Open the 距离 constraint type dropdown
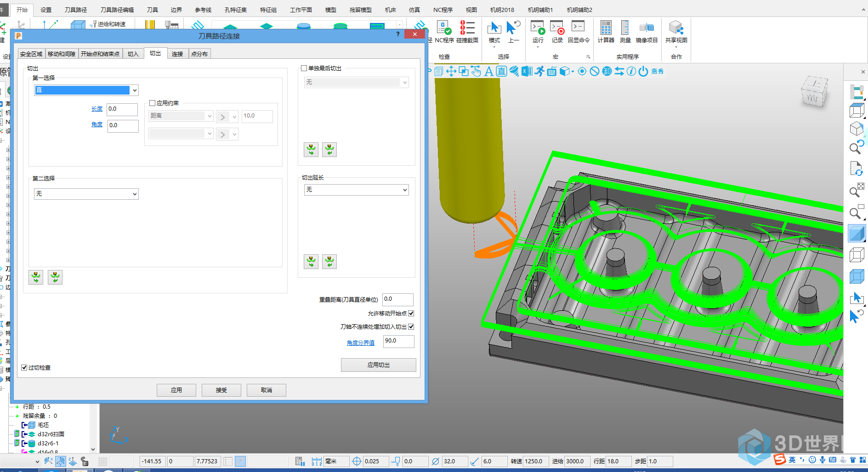Image resolution: width=868 pixels, height=472 pixels. (x=181, y=116)
